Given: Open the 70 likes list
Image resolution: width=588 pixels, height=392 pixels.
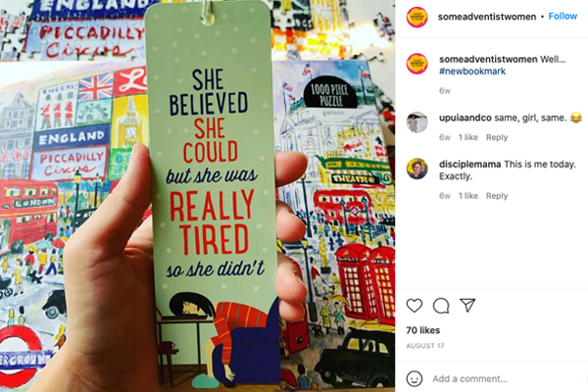Looking at the screenshot, I should coord(423,330).
